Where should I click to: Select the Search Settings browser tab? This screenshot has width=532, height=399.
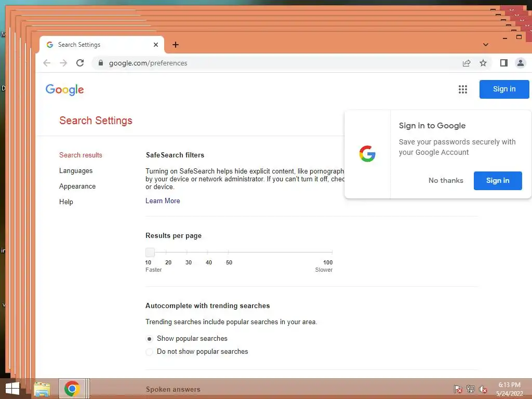coord(102,45)
